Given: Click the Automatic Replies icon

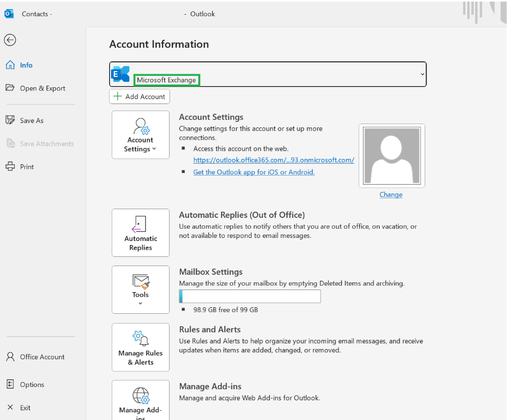Looking at the screenshot, I should click(x=140, y=232).
